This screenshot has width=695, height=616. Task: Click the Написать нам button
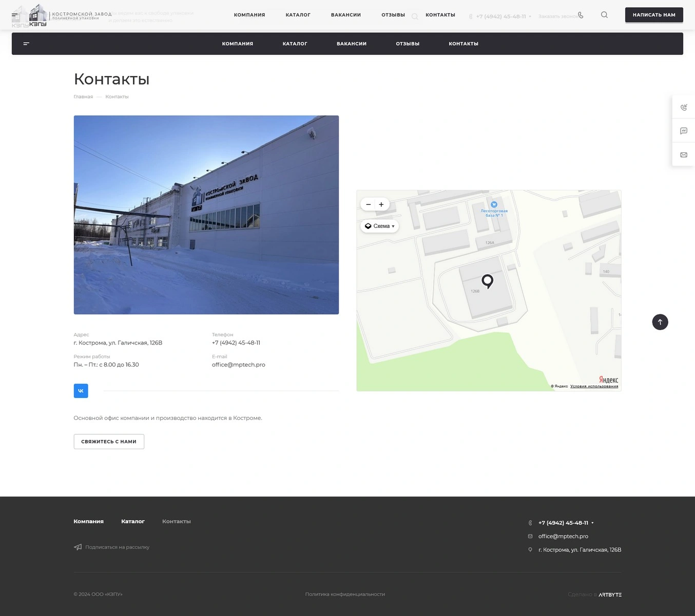pyautogui.click(x=653, y=15)
